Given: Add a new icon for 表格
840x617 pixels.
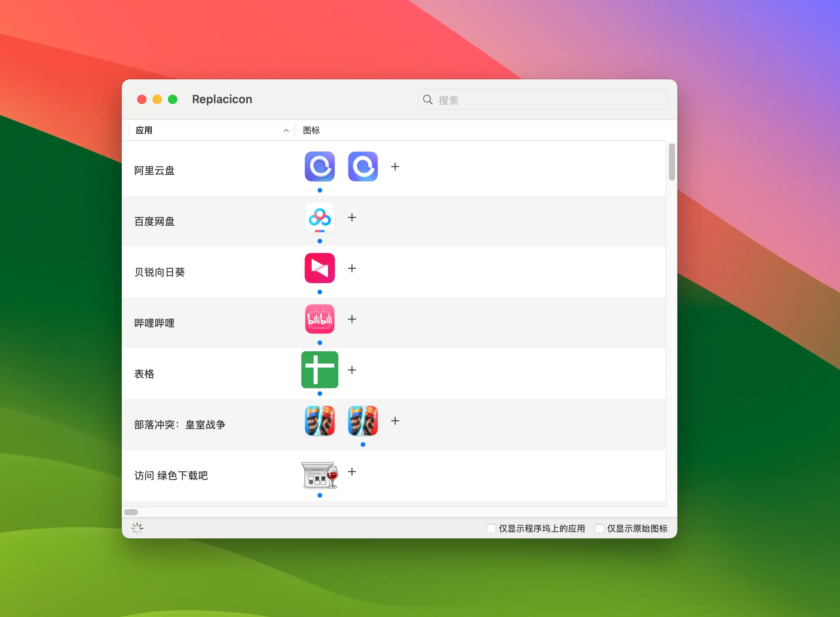Looking at the screenshot, I should click(x=352, y=370).
